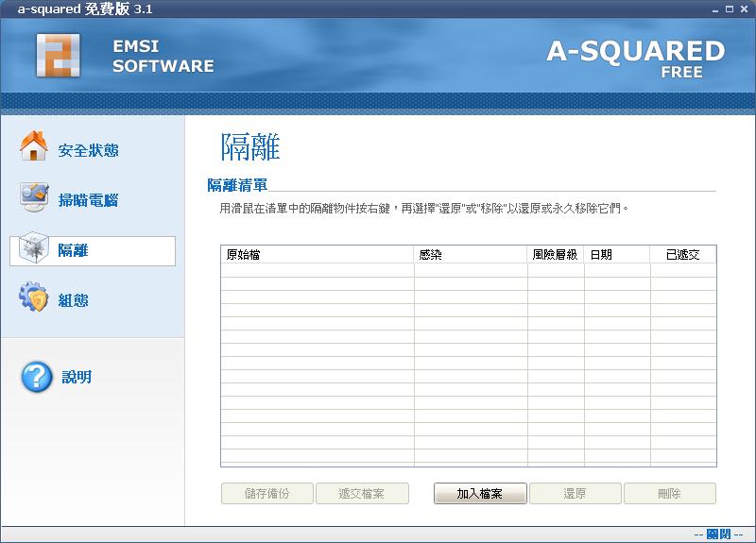The image size is (756, 543).
Task: Minimize the a-squared window
Action: [715, 9]
